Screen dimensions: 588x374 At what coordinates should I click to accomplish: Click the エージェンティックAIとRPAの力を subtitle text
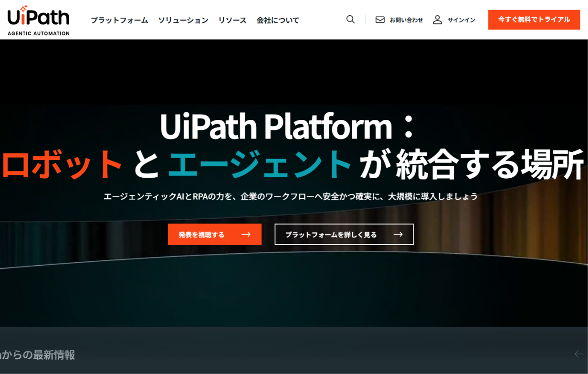click(291, 196)
